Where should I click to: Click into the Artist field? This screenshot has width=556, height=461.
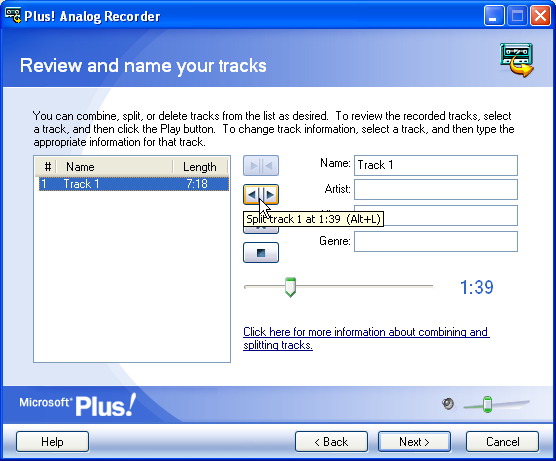pyautogui.click(x=436, y=189)
